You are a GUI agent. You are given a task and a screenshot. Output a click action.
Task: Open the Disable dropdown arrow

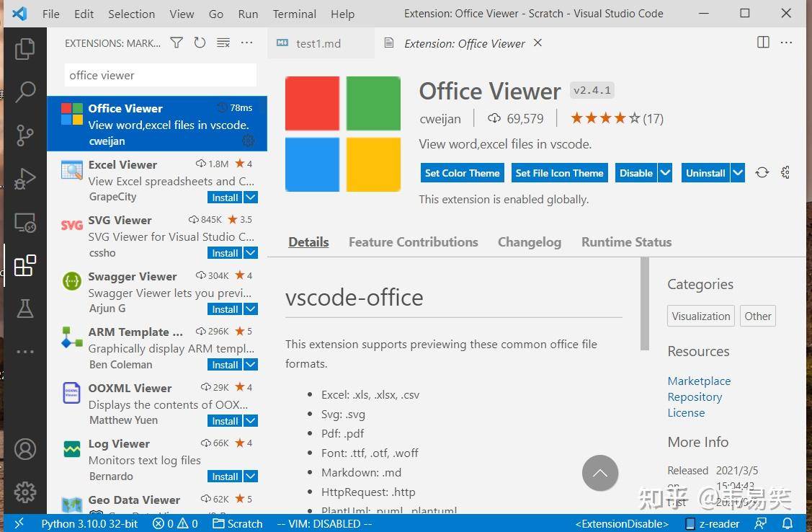coord(665,172)
